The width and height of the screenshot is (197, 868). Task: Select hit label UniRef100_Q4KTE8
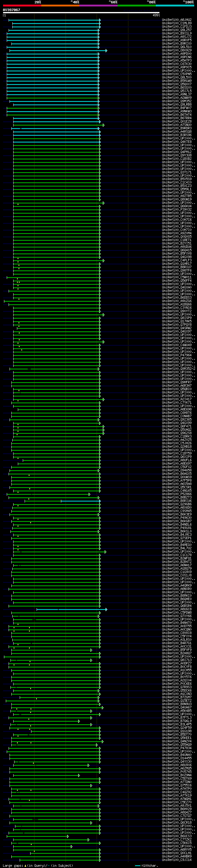(x=177, y=142)
